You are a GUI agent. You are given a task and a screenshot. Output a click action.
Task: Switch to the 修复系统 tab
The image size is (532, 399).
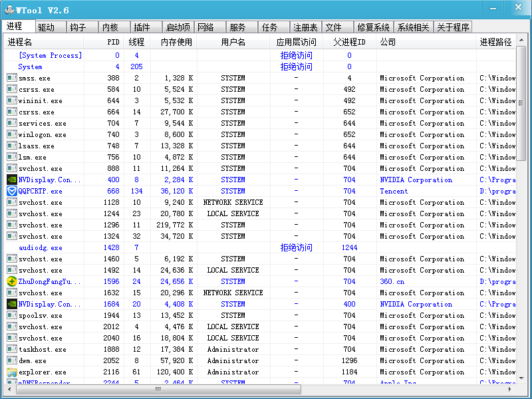pyautogui.click(x=374, y=27)
